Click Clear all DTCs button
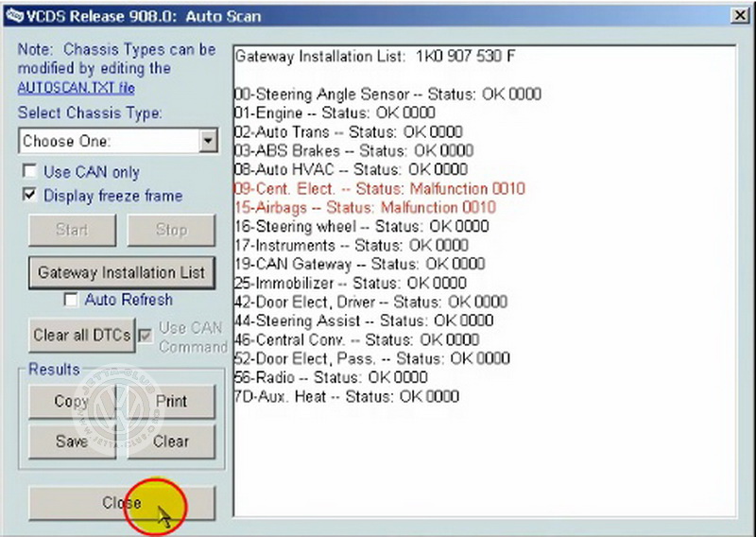 tap(81, 335)
